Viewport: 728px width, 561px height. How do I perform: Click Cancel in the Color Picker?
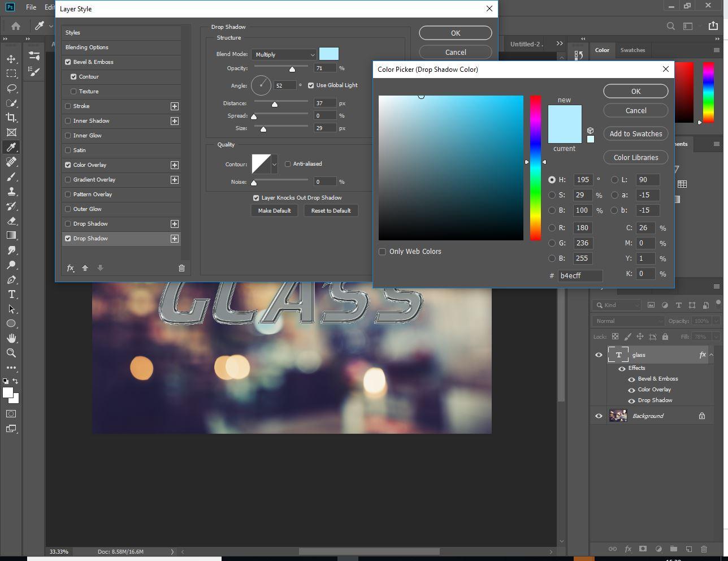click(636, 110)
